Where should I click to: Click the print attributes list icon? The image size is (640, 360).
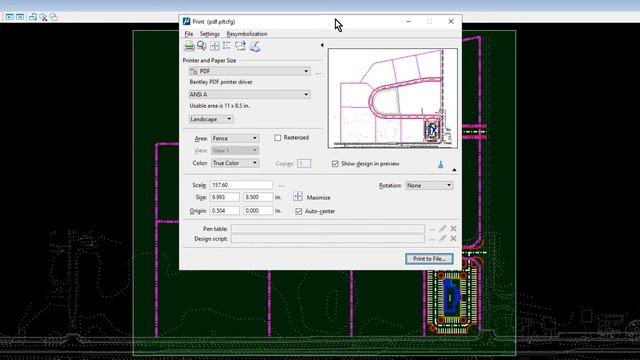click(227, 46)
